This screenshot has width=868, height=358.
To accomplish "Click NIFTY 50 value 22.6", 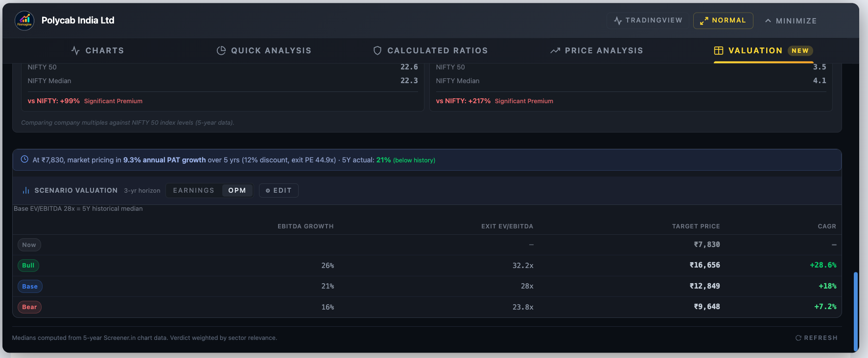I will (x=409, y=67).
